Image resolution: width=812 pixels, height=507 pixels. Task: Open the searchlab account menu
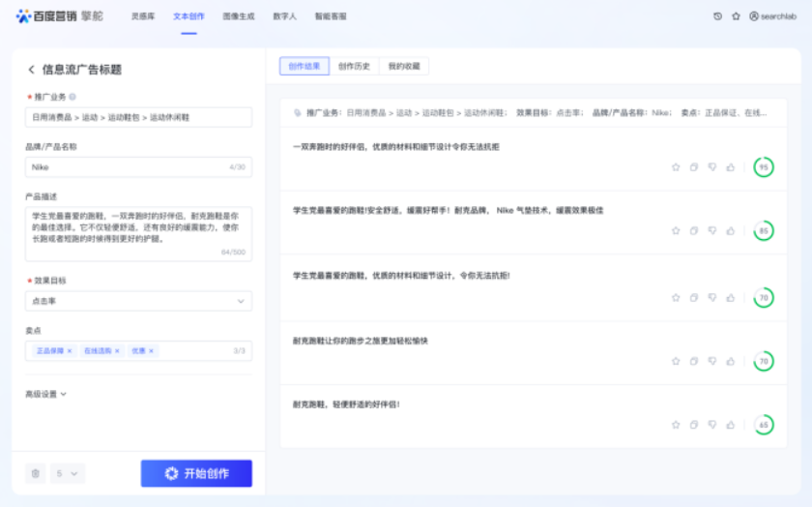coord(772,16)
